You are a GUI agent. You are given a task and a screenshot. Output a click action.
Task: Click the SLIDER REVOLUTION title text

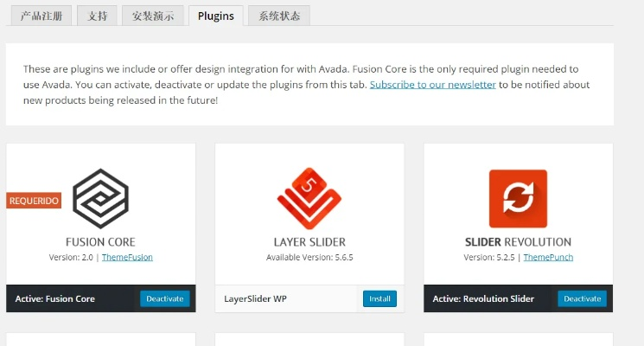click(518, 242)
